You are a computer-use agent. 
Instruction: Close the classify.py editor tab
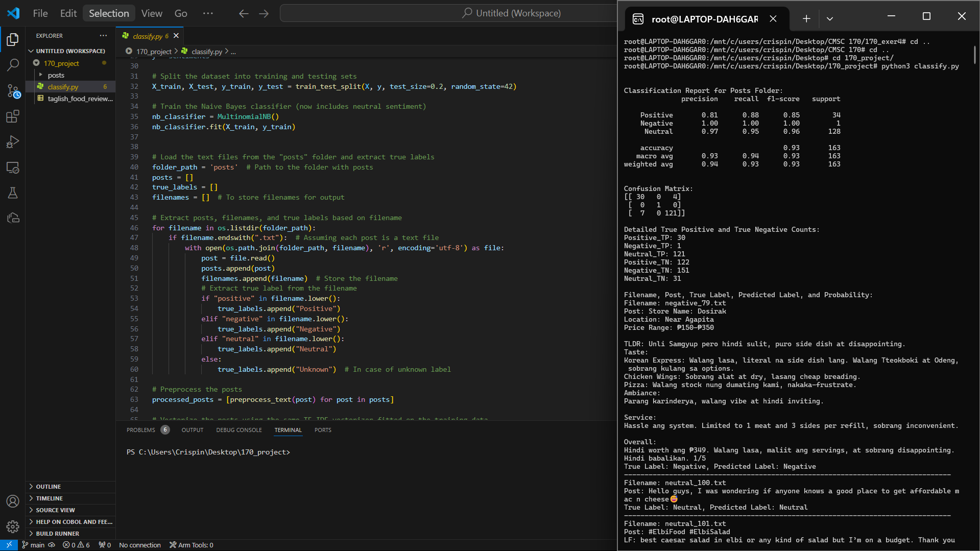point(176,36)
